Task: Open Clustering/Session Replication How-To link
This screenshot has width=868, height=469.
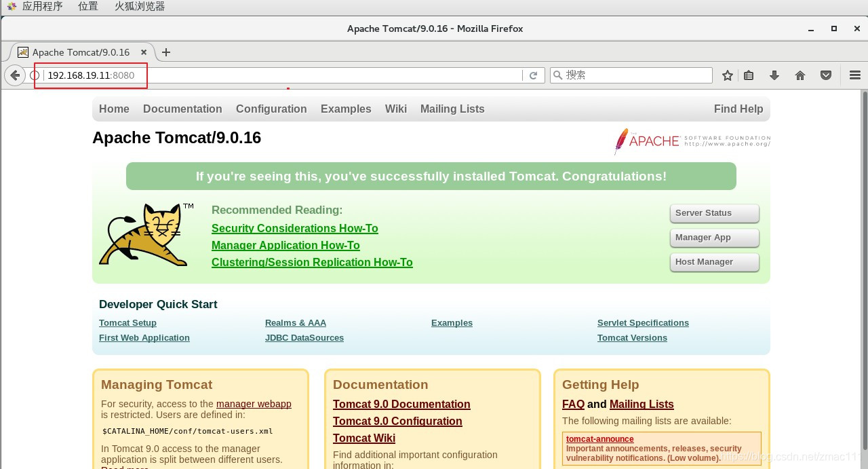Action: (x=312, y=262)
